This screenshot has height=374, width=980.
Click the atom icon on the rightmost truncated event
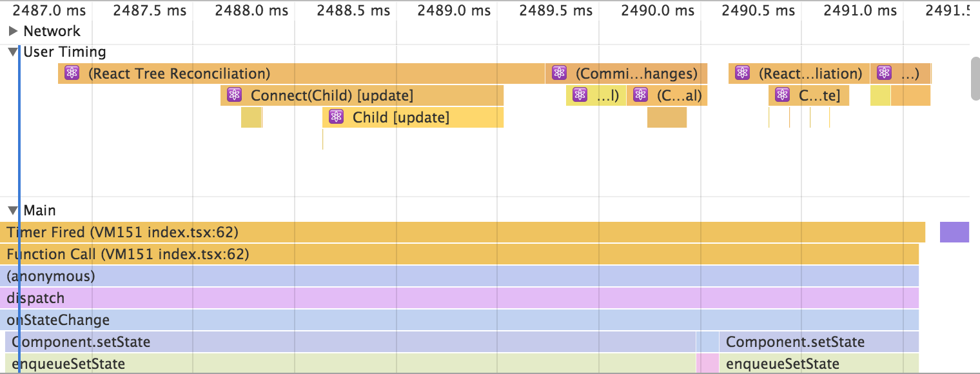(883, 73)
